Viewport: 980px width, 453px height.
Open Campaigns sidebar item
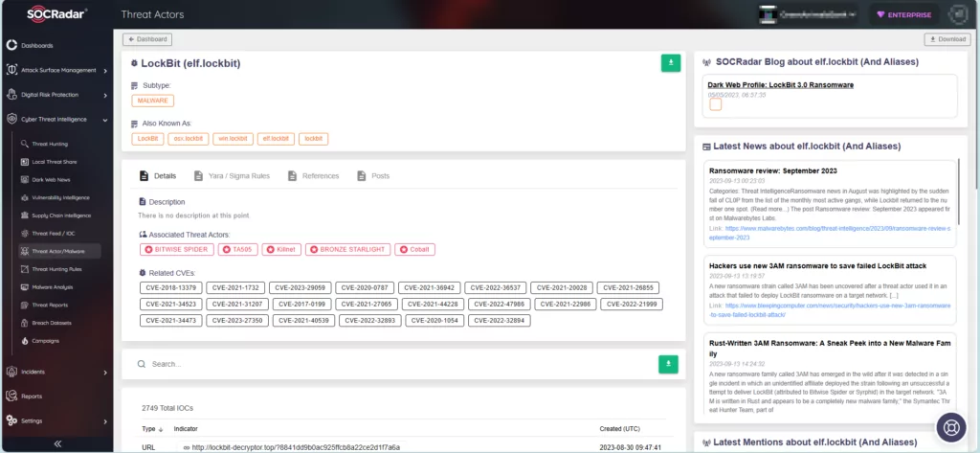coord(45,341)
